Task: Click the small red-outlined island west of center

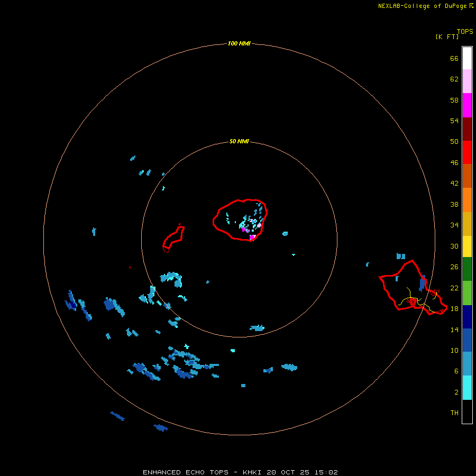Action: pos(173,239)
